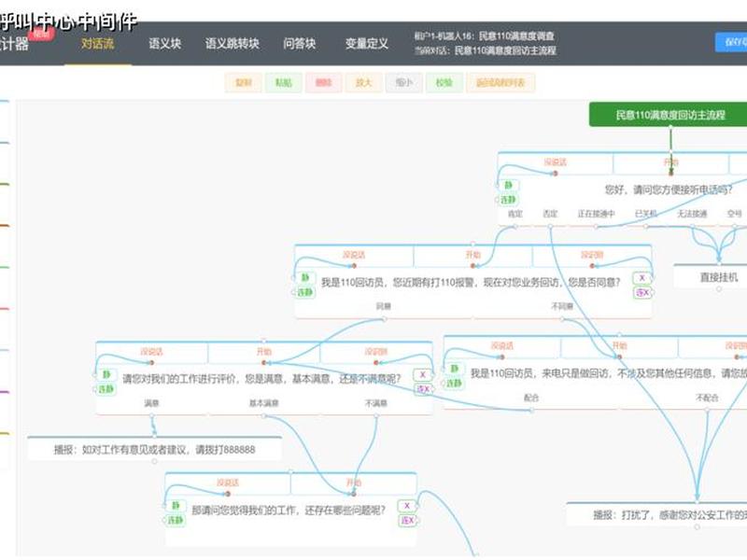Run validation with the 校验 button
Screen dimensions: 747x560
(444, 82)
